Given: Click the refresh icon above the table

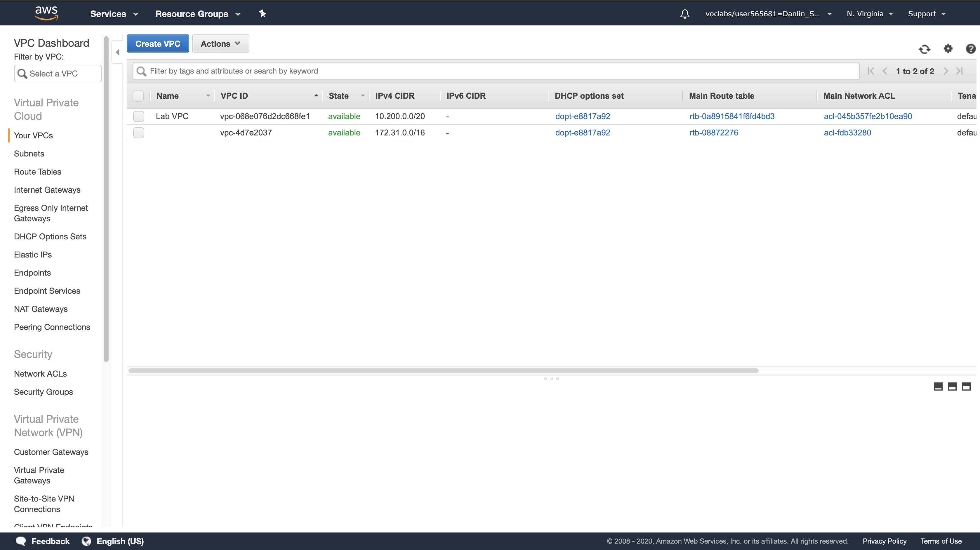Looking at the screenshot, I should click(x=925, y=49).
